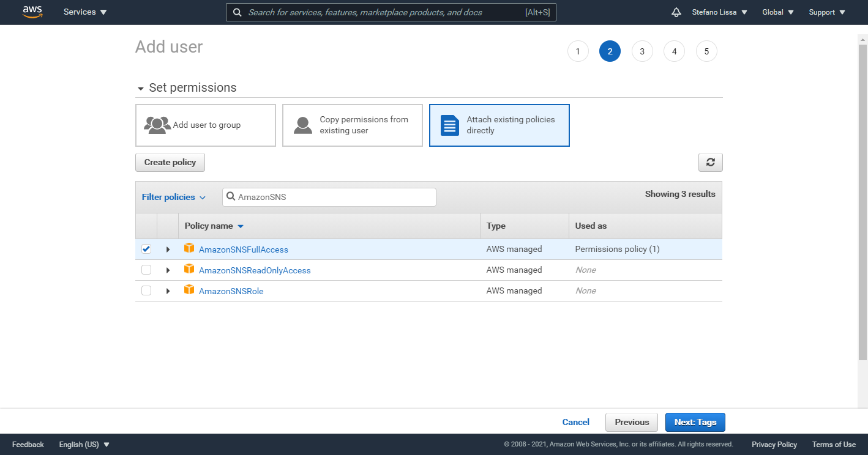868x455 pixels.
Task: Expand the AmazonSNSFullAccess policy details
Action: (x=168, y=250)
